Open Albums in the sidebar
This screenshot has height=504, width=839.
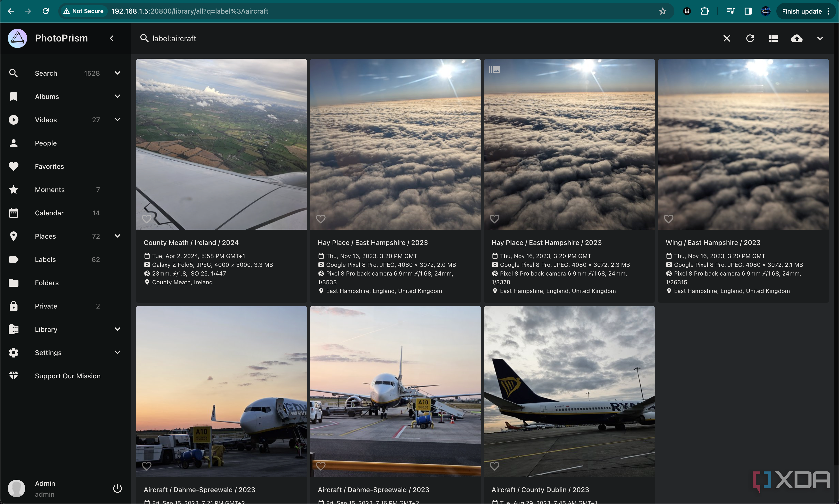(47, 97)
